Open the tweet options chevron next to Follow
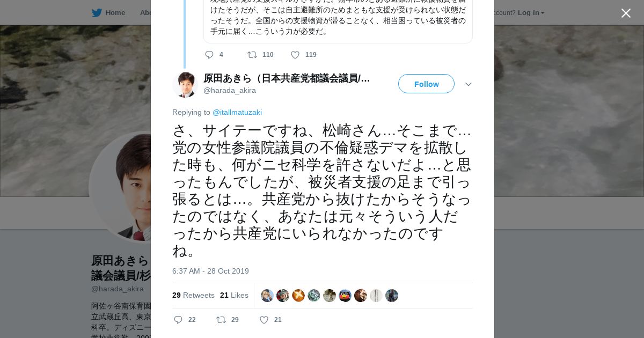This screenshot has height=338, width=644. [468, 84]
